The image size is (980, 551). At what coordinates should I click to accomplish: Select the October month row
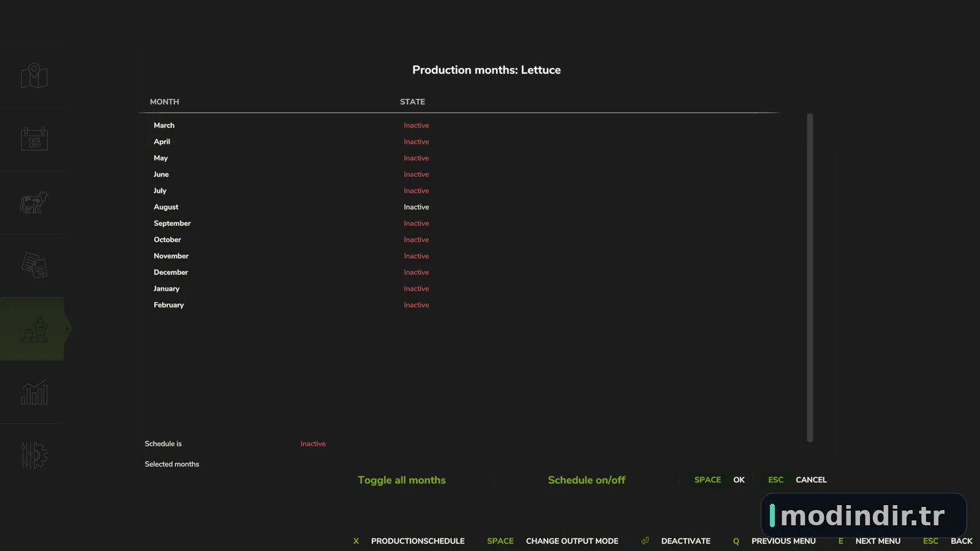point(459,240)
